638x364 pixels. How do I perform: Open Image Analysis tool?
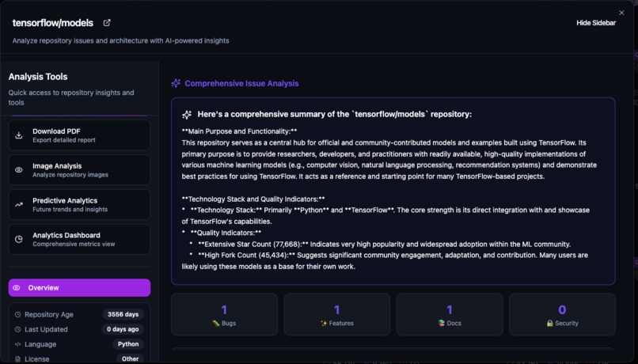79,170
